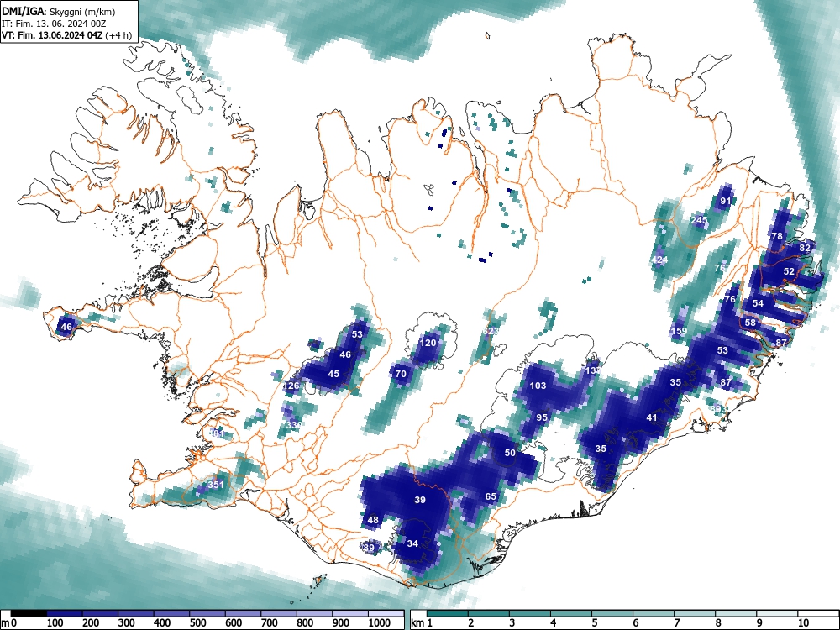840x630 pixels.
Task: Click the '600' label in the meters legend
Action: coord(233,623)
